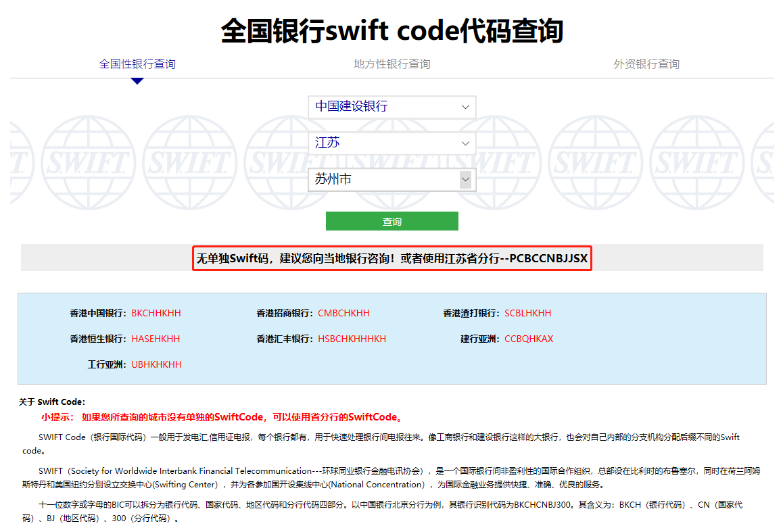Open the 江苏 province dropdown
Screen dimensions: 783x532
pos(391,143)
